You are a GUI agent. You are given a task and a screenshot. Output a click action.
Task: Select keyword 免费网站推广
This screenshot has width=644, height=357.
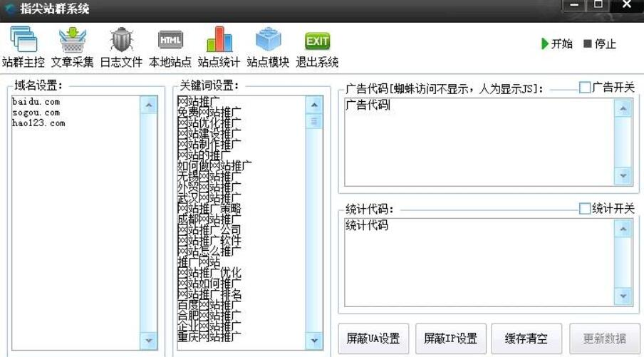click(209, 112)
